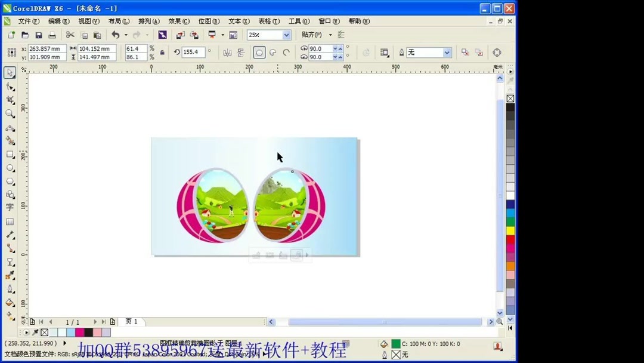Image resolution: width=644 pixels, height=363 pixels.
Task: Click the Save icon on the standard toolbar
Action: click(x=39, y=35)
